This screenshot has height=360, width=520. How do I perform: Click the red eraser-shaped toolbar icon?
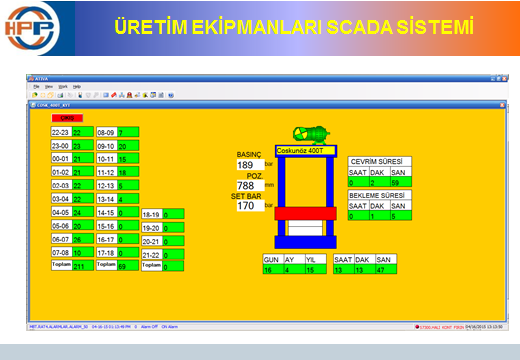[114, 95]
